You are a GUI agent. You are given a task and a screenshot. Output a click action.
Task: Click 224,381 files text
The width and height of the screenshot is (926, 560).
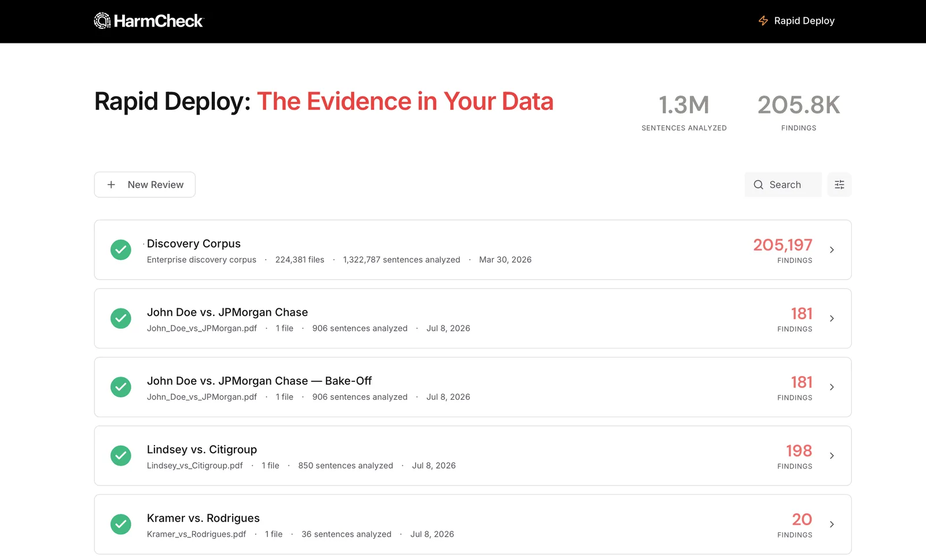click(x=300, y=260)
